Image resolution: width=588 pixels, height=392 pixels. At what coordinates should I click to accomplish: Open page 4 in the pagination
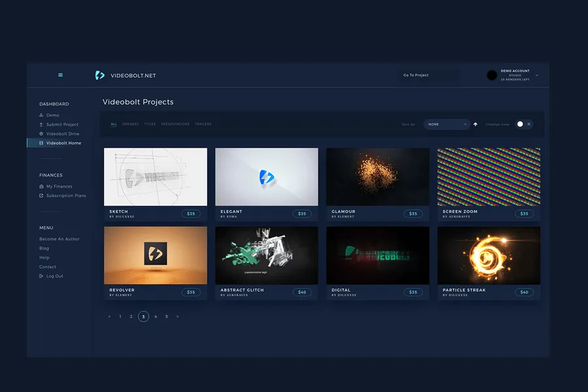[155, 316]
